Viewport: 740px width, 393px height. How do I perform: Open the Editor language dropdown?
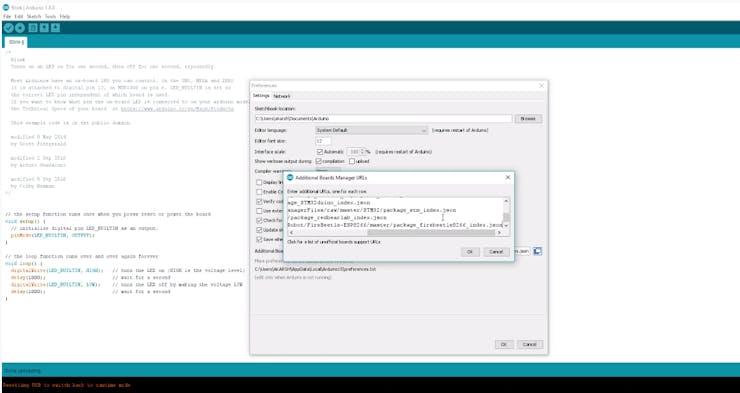pos(371,130)
